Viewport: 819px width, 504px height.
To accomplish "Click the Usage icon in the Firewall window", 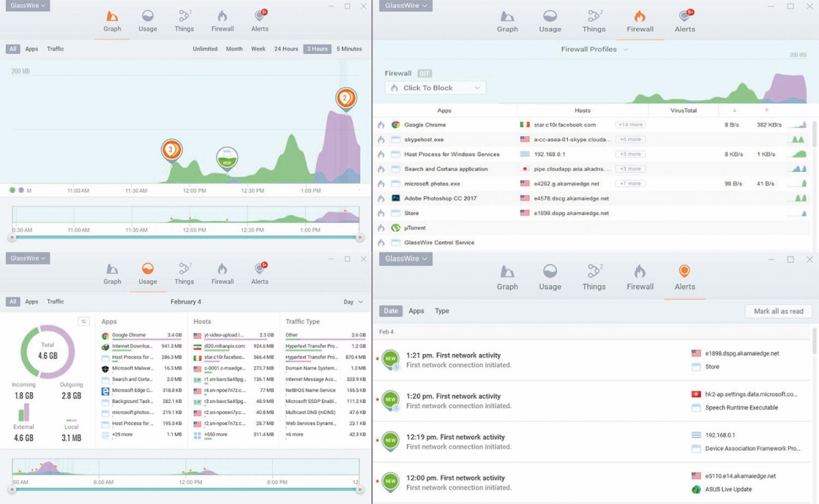I will click(550, 16).
